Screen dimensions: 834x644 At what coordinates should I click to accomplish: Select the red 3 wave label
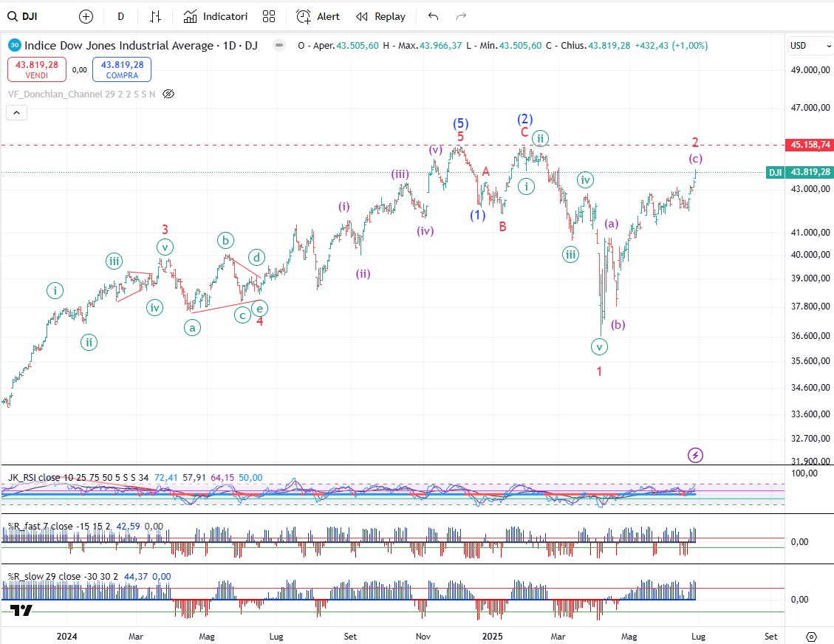[x=165, y=230]
